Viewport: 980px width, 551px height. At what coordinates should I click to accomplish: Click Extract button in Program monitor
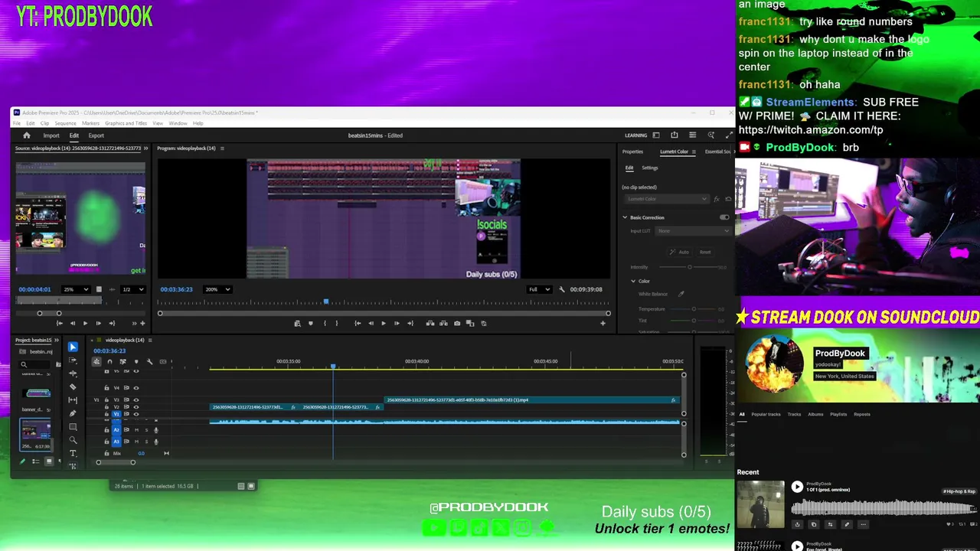point(443,323)
